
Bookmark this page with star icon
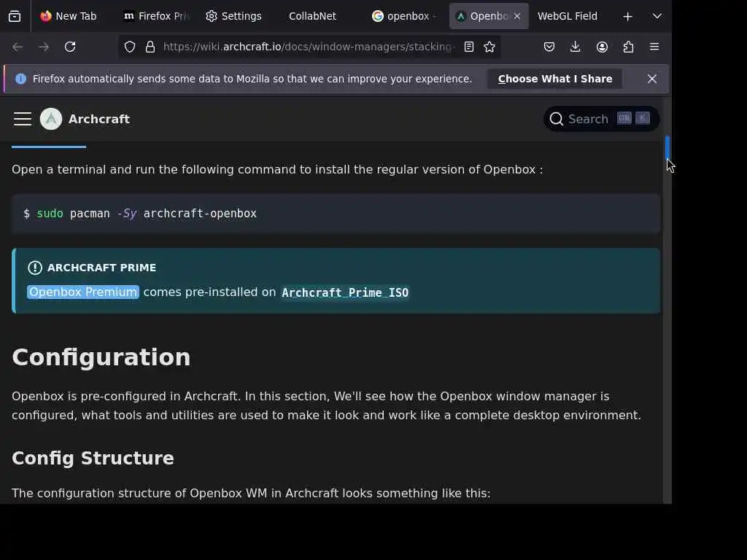tap(489, 47)
